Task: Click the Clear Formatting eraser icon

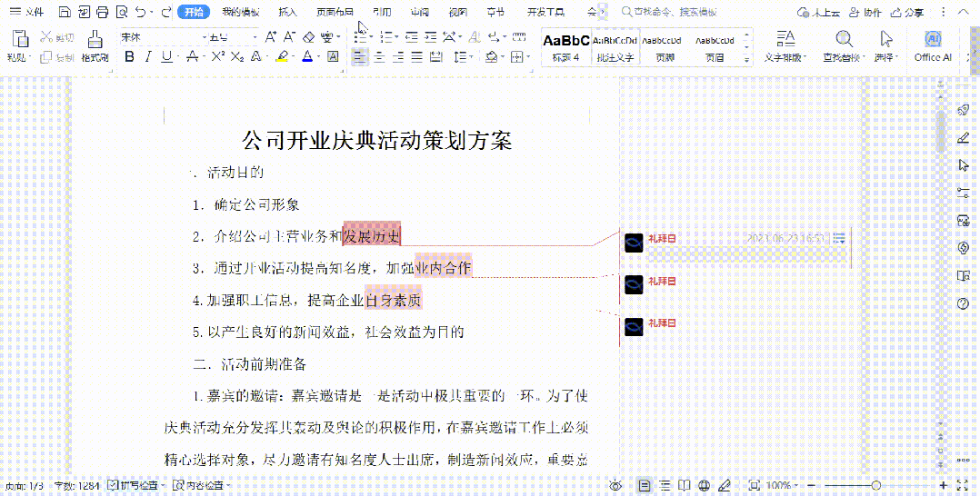Action: (309, 37)
